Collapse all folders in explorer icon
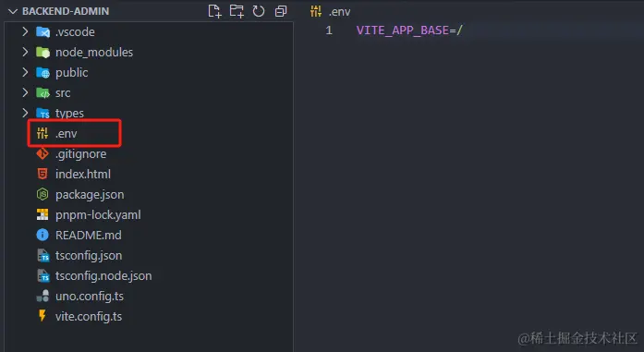 point(281,11)
